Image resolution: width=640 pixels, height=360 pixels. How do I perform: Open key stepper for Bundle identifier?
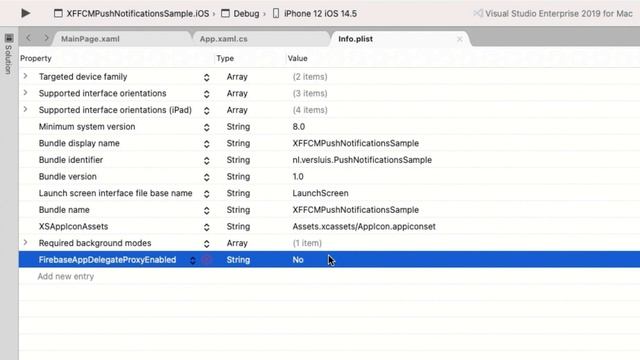coord(207,160)
